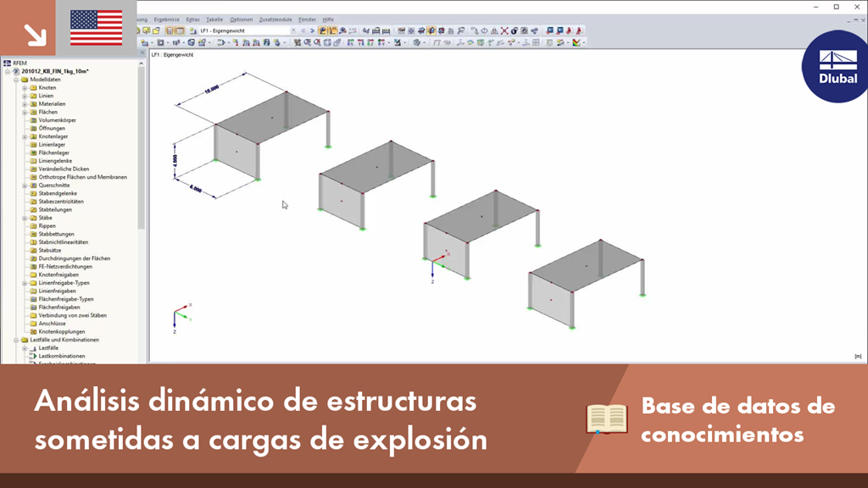This screenshot has height=488, width=868.
Task: Select Stabendgelenke in the tree
Action: coord(58,194)
